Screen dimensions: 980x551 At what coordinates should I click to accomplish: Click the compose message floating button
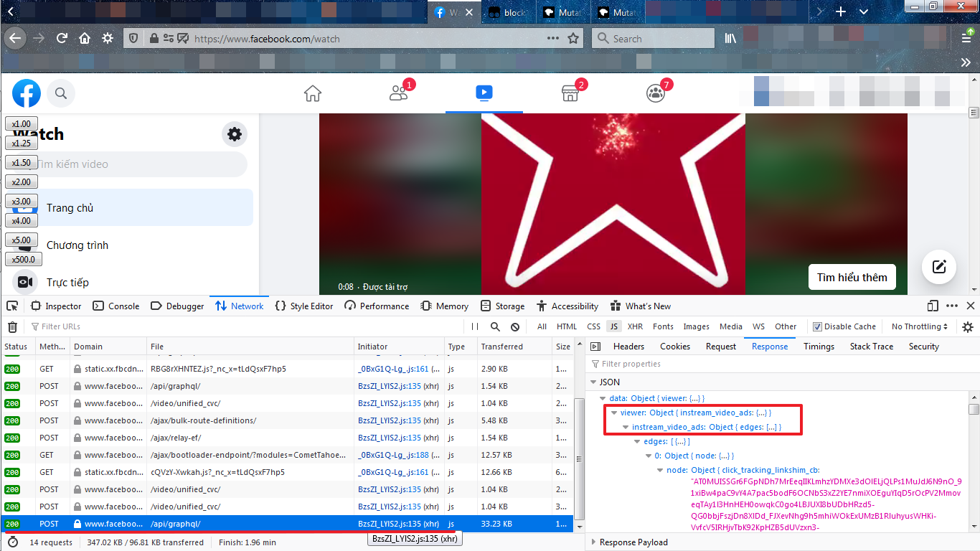[939, 267]
